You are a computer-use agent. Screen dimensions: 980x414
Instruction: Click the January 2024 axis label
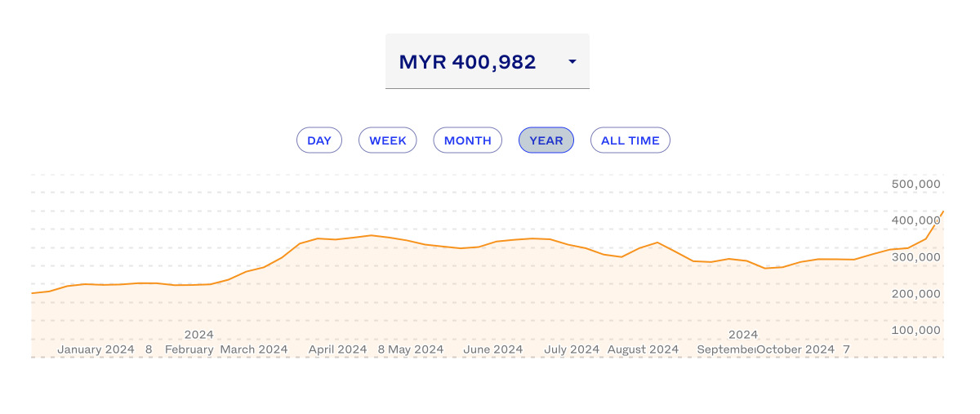(96, 349)
